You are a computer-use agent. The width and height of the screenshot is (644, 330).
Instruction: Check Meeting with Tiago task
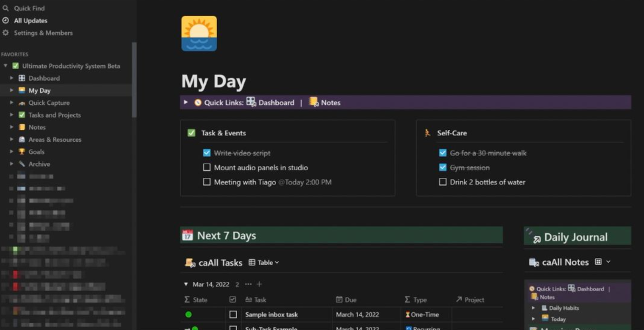click(x=207, y=182)
